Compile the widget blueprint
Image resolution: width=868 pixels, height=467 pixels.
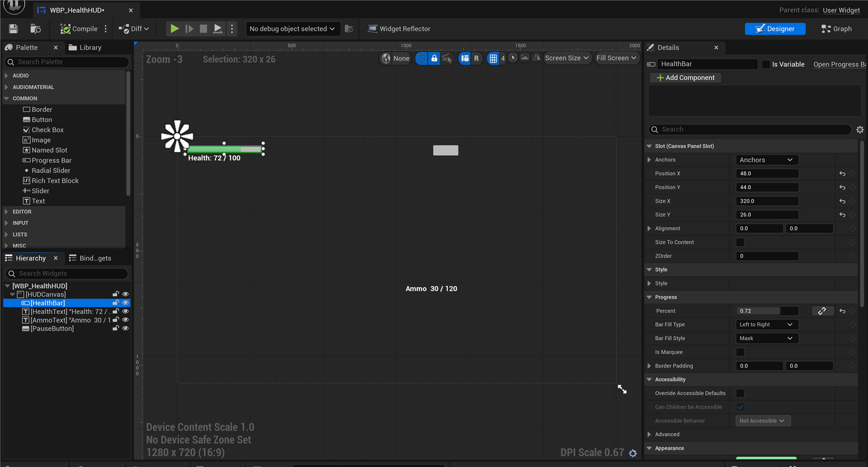(x=79, y=29)
